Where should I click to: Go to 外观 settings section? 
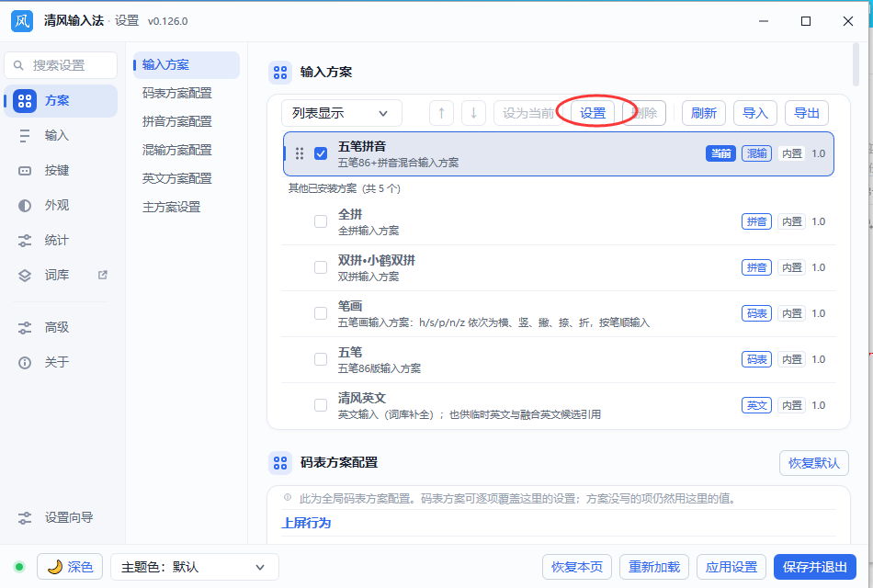pyautogui.click(x=61, y=206)
